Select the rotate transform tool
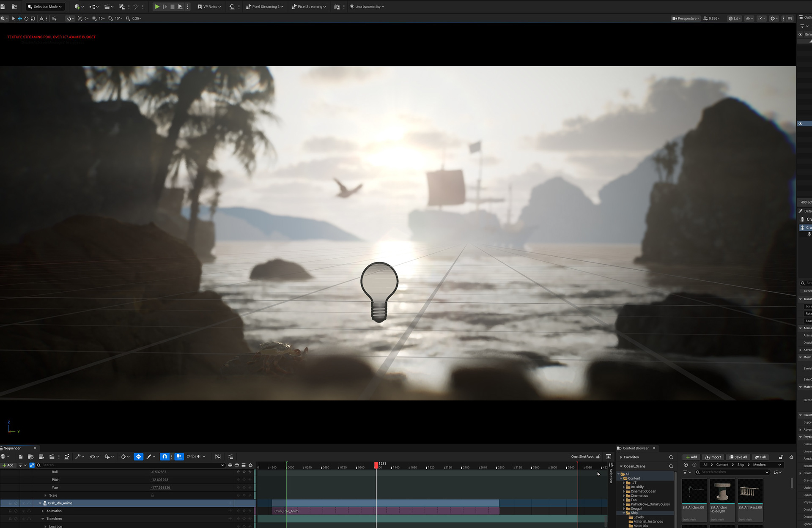The image size is (812, 528). click(26, 19)
